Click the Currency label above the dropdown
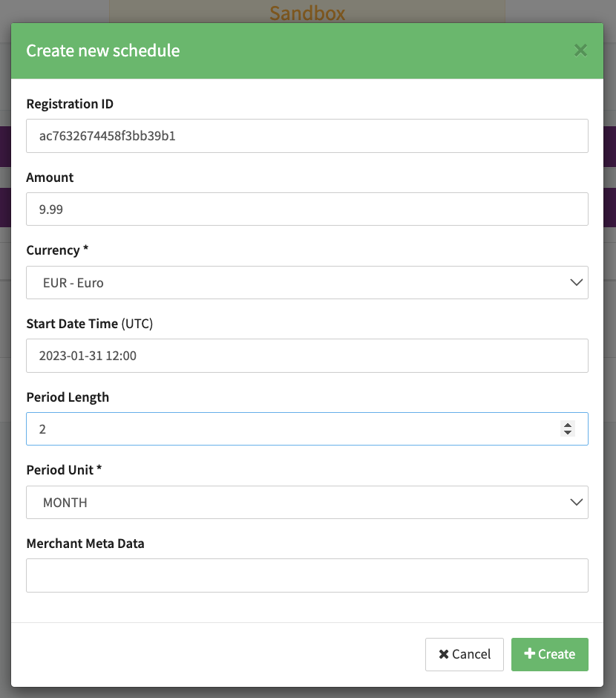Screen dimensions: 616x698 click(x=57, y=250)
